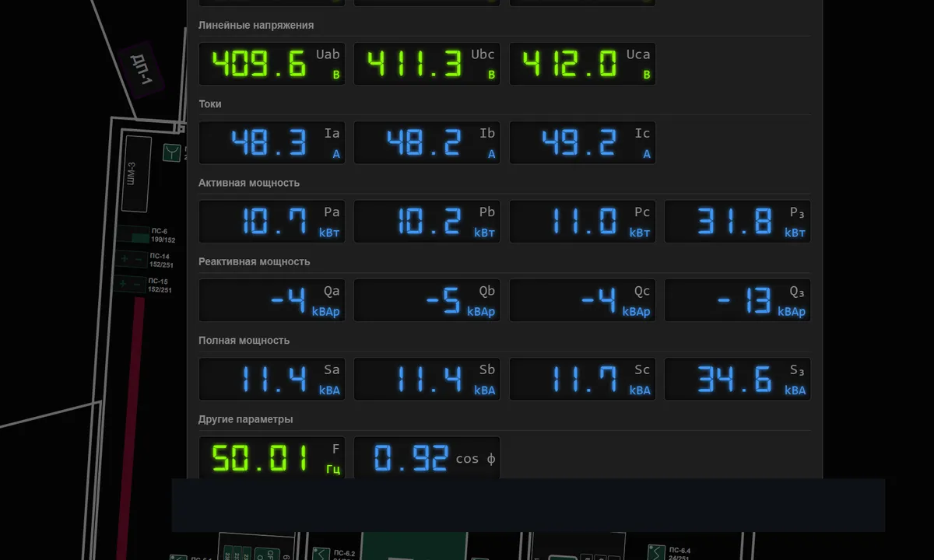Click the Линейные напряжения section heading

point(256,25)
